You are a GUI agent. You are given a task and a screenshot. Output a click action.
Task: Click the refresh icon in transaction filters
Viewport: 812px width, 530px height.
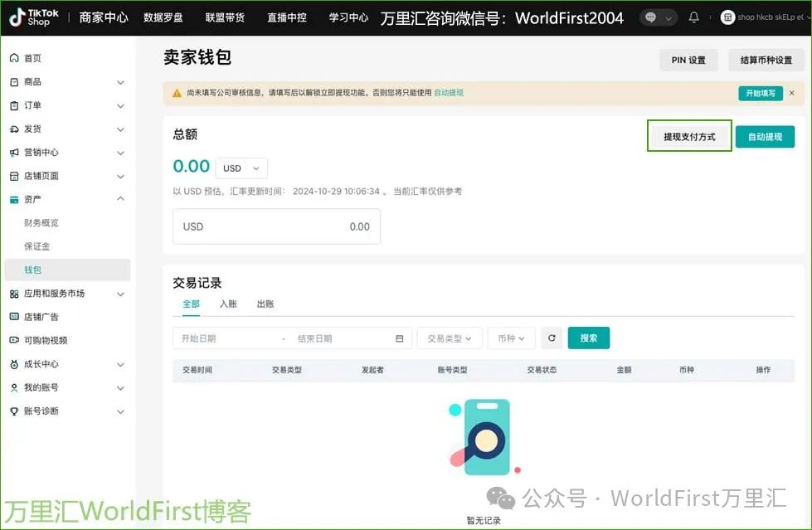coord(551,338)
